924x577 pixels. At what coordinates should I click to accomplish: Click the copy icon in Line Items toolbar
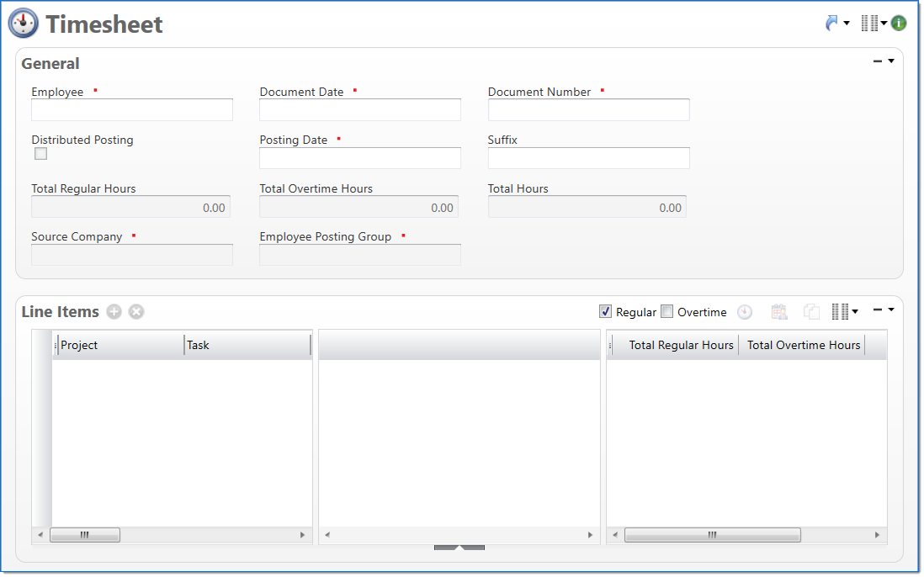(x=811, y=312)
